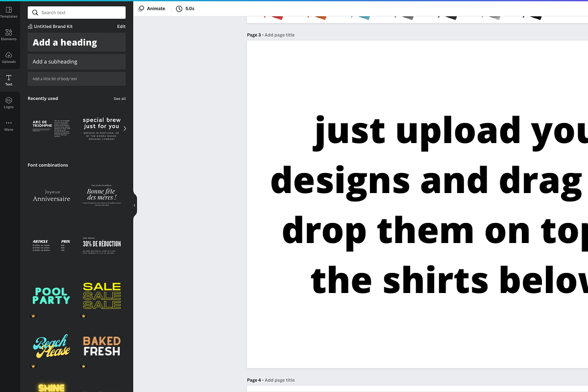The width and height of the screenshot is (588, 392).
Task: Select the Pool Party text style
Action: coord(51,296)
